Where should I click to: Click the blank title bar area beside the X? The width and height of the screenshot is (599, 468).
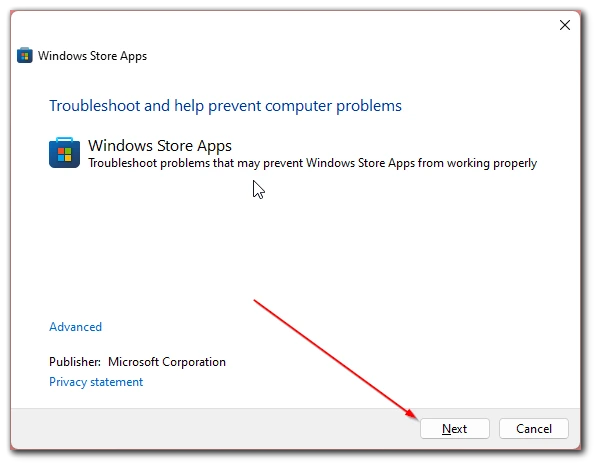(x=344, y=25)
